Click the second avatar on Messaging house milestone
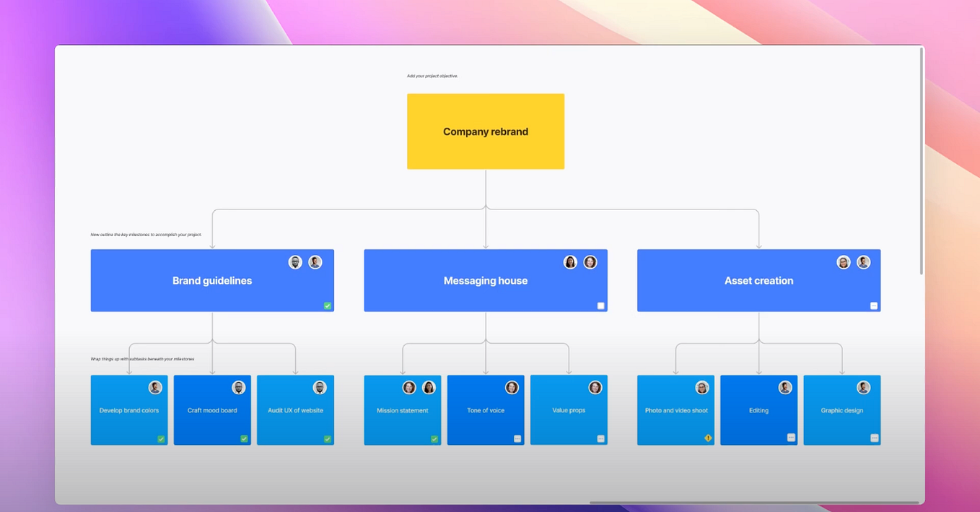 click(590, 262)
